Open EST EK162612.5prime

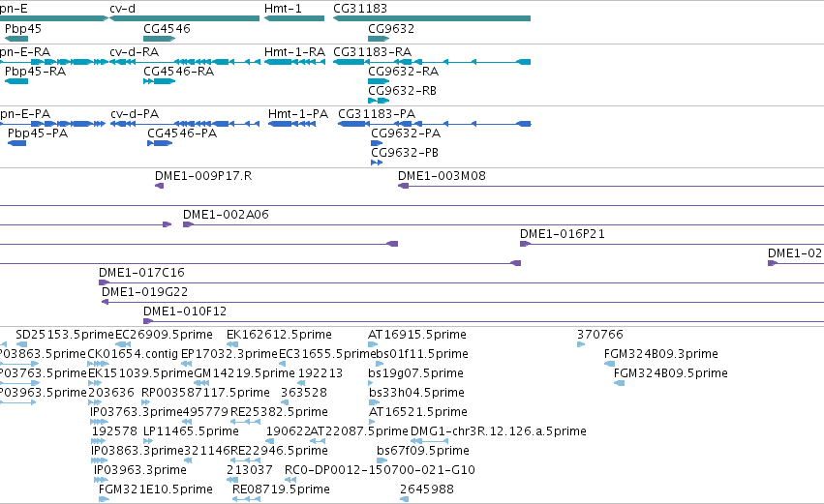click(232, 344)
